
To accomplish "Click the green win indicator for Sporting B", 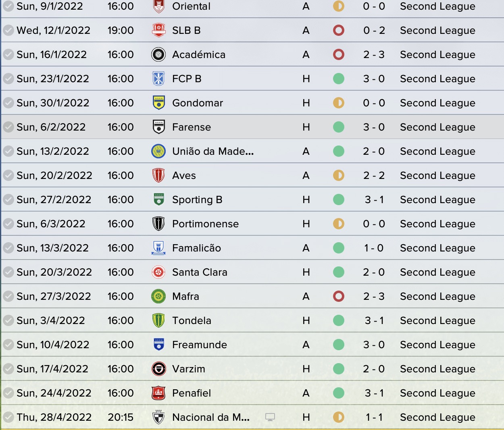I will pyautogui.click(x=339, y=199).
